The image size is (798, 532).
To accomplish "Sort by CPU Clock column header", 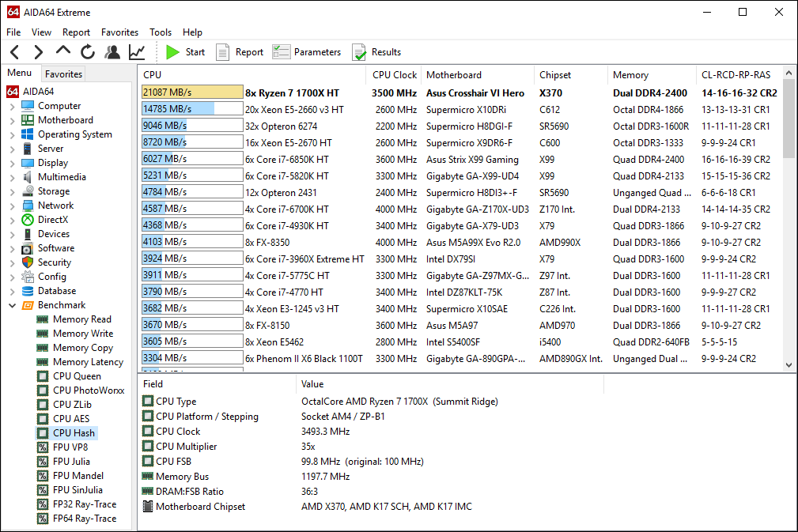I will pos(394,75).
